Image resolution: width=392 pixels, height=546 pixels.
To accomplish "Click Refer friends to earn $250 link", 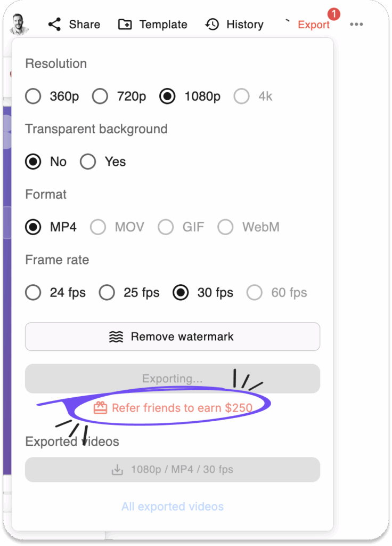I will 182,408.
